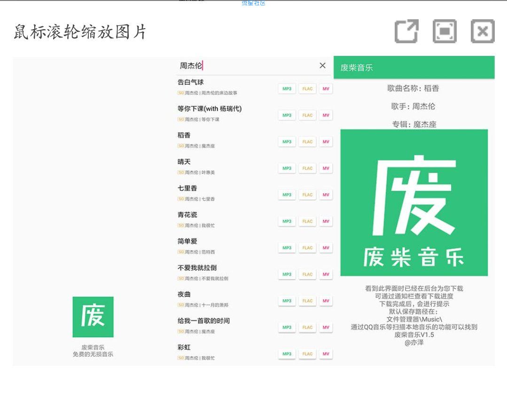Click 废柴音乐V1.5 version text
The image size is (507, 420).
(x=414, y=334)
